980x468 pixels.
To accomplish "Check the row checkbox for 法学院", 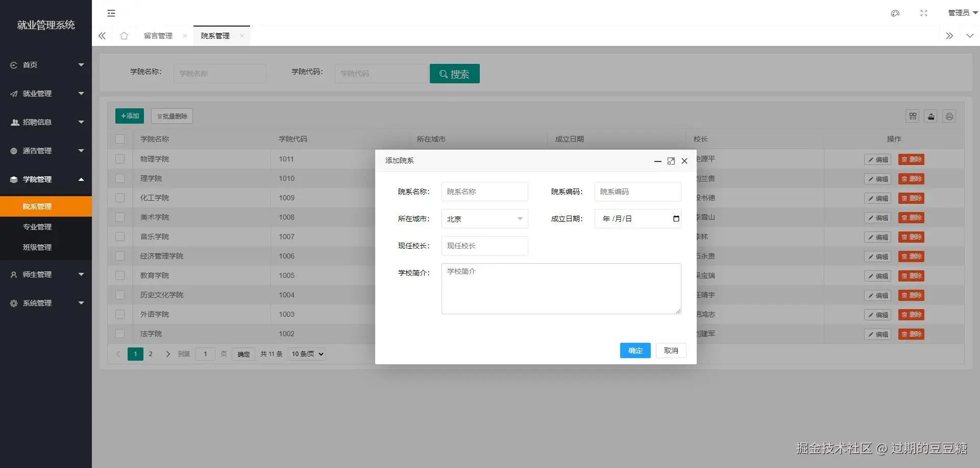I will pyautogui.click(x=120, y=334).
